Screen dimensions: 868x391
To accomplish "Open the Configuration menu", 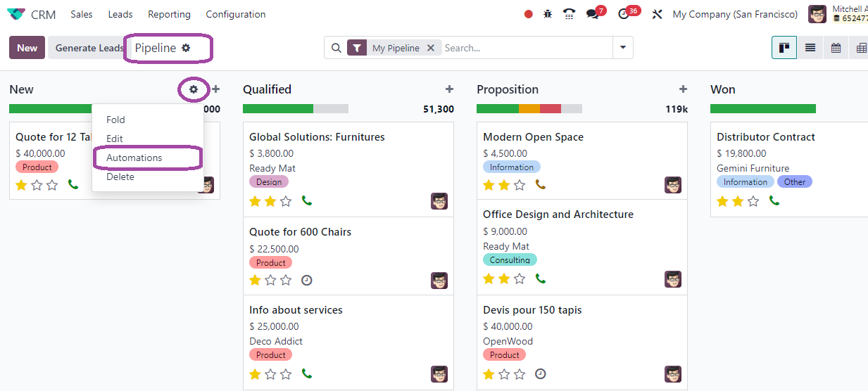I will click(236, 14).
